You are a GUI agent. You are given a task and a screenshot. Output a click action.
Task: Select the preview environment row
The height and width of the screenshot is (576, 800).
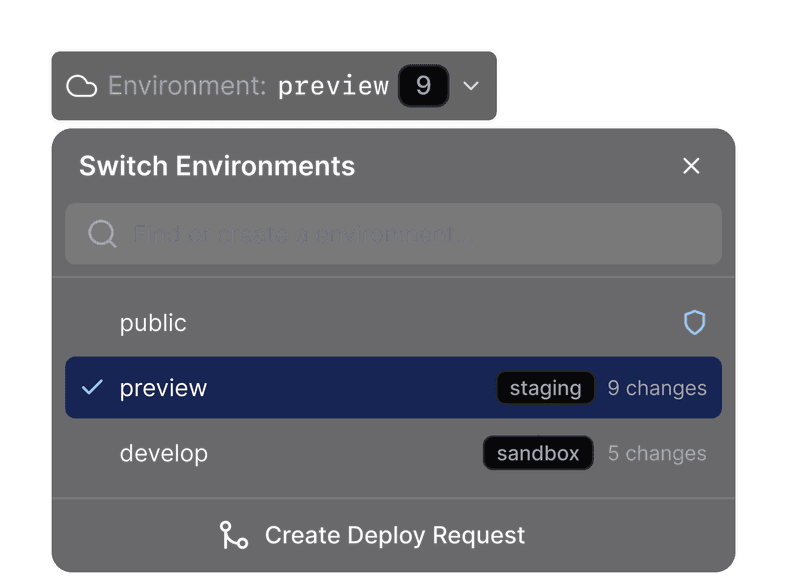coord(300,388)
